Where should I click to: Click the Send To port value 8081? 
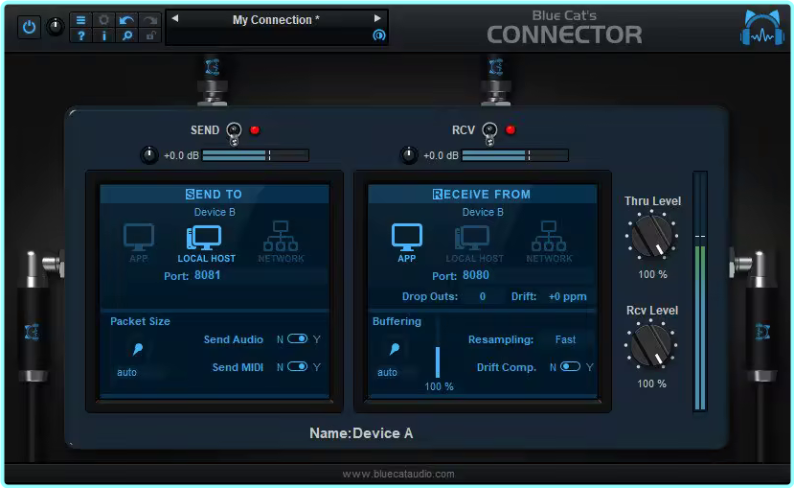click(x=208, y=275)
